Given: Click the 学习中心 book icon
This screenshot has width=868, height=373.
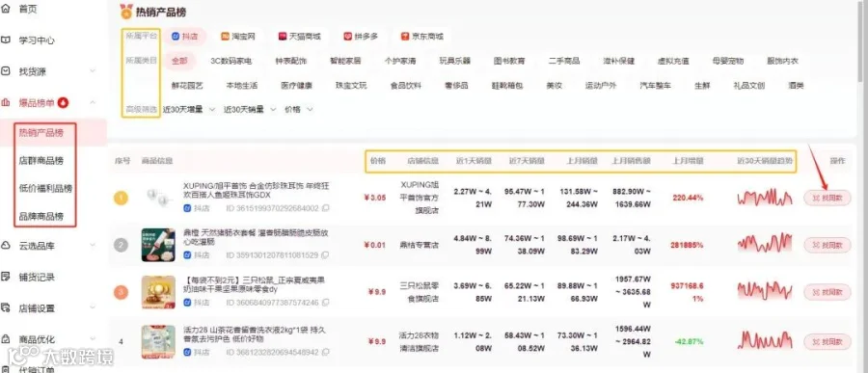Looking at the screenshot, I should (x=6, y=40).
